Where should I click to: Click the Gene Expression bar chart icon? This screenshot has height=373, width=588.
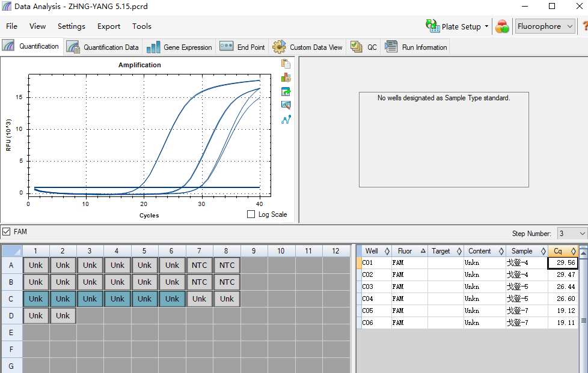click(x=153, y=47)
